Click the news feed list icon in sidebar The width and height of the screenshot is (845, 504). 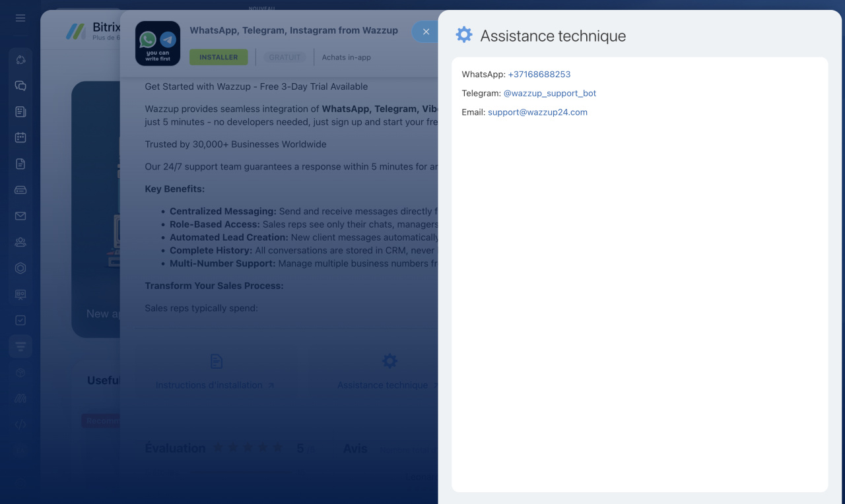click(x=20, y=111)
